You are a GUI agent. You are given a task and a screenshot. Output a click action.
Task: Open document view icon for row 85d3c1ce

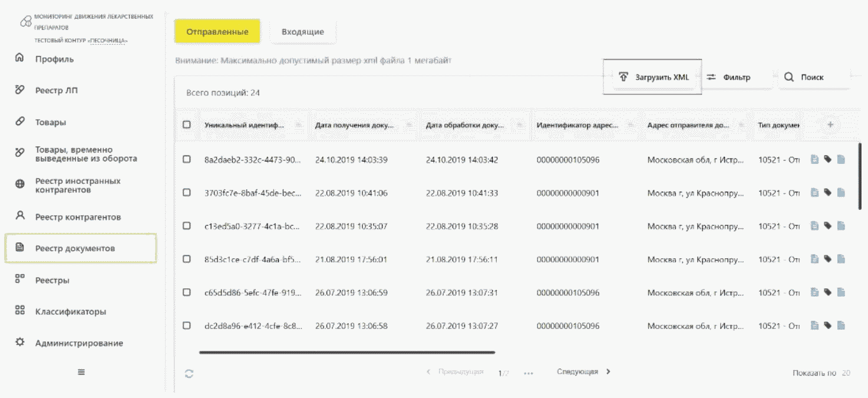(x=814, y=259)
